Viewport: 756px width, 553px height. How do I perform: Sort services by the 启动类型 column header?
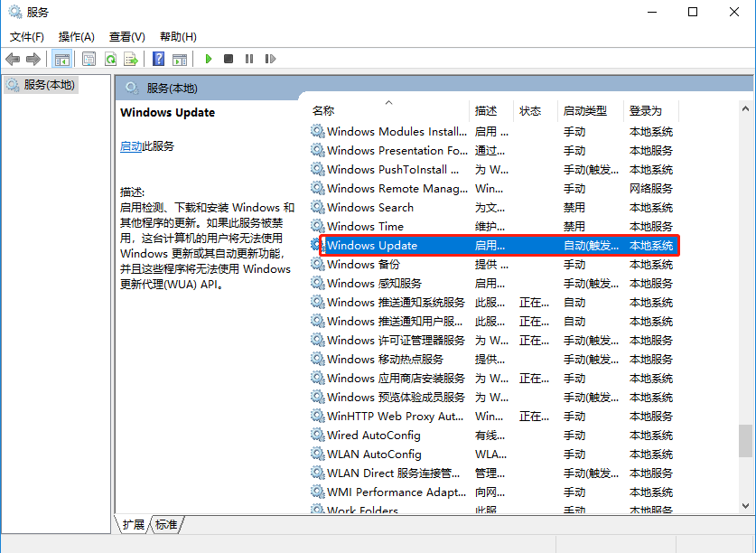pyautogui.click(x=585, y=111)
